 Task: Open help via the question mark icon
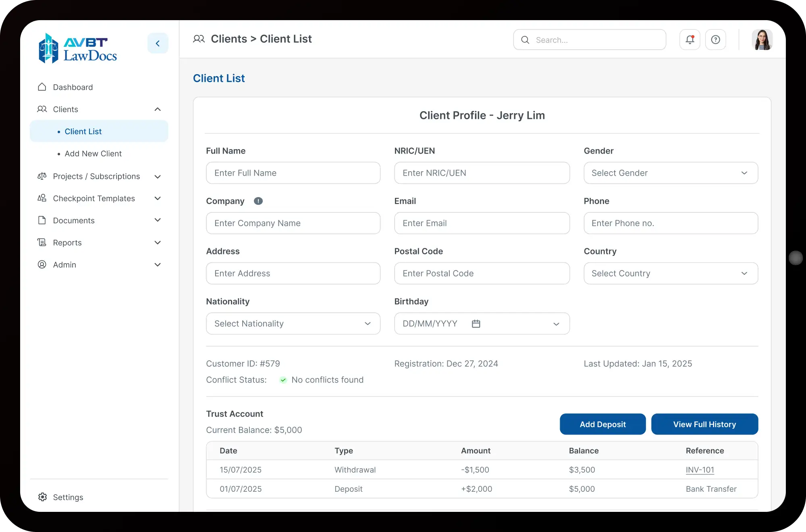(716, 39)
